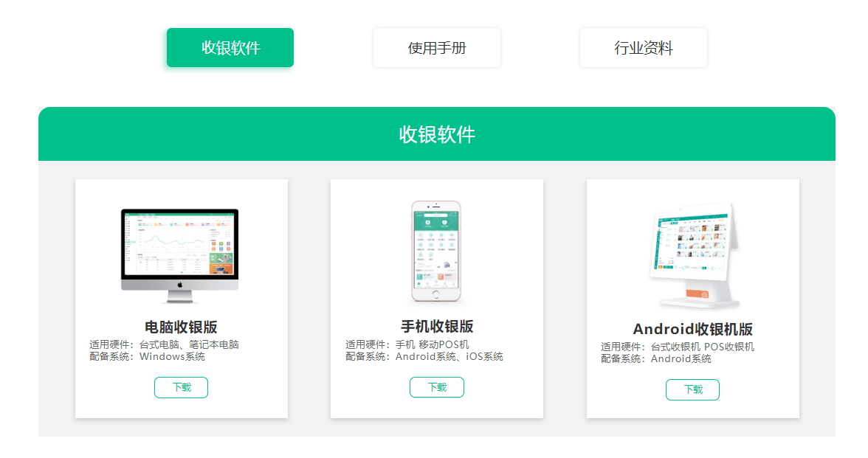Download the Android收银机版 software

[692, 390]
